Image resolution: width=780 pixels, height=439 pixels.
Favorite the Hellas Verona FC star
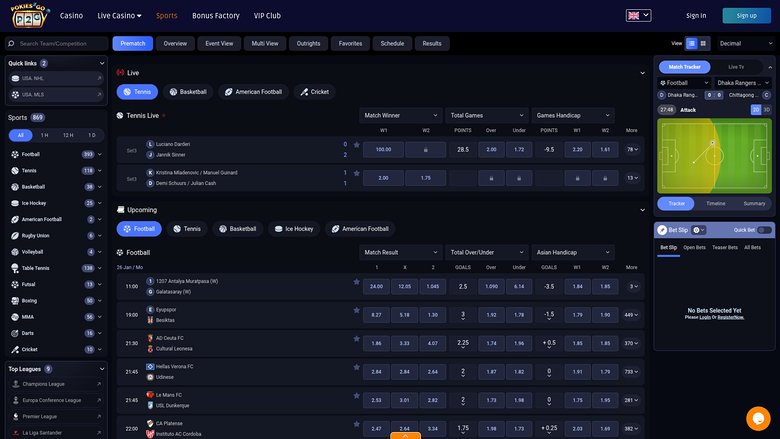point(357,367)
